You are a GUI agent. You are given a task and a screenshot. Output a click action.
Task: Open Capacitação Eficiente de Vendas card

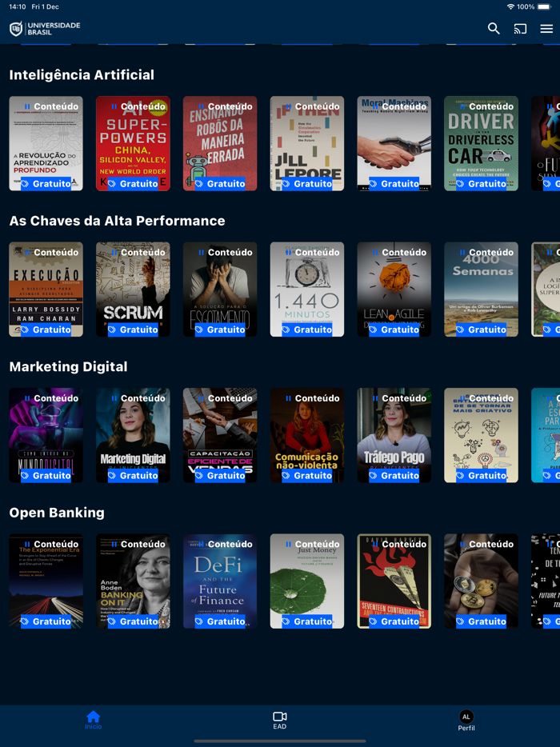[x=220, y=435]
